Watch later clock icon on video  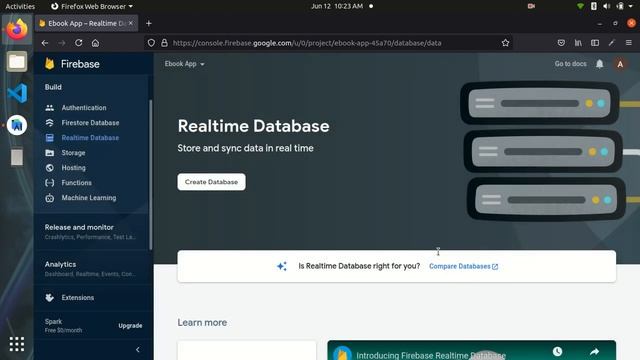557,351
